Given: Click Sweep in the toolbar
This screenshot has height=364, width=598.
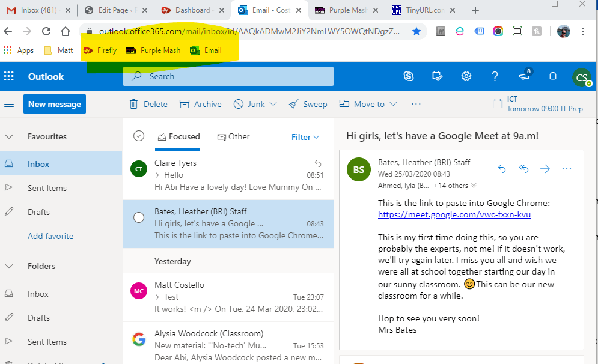Looking at the screenshot, I should (308, 104).
